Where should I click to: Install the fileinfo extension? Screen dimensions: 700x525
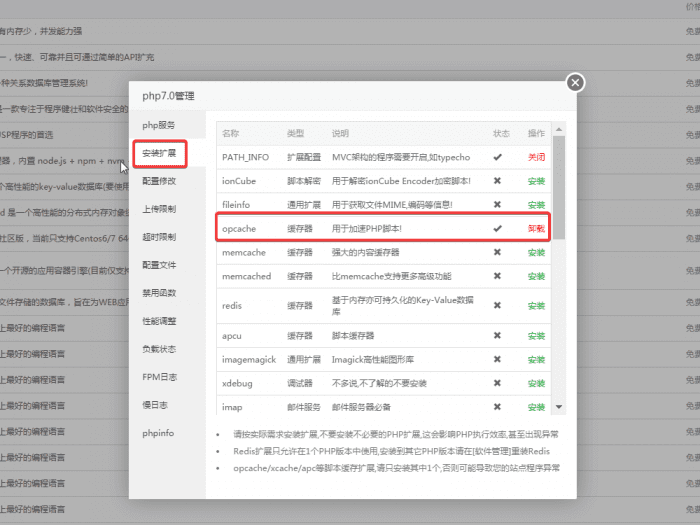click(x=536, y=205)
